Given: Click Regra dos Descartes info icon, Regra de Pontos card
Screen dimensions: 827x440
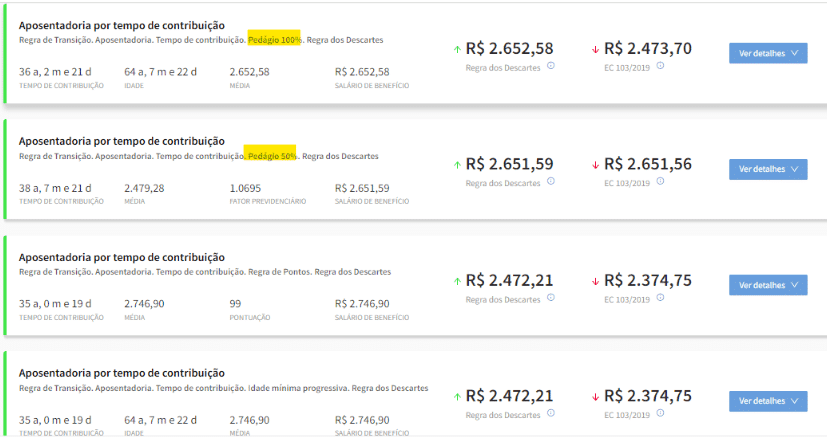Looking at the screenshot, I should [551, 299].
